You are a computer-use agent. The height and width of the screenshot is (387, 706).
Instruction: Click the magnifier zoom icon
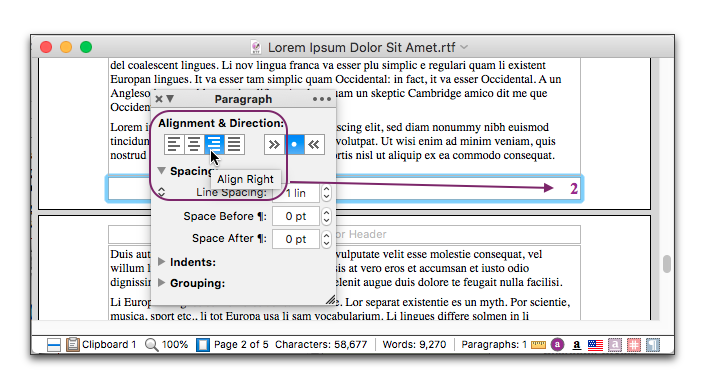tap(152, 345)
